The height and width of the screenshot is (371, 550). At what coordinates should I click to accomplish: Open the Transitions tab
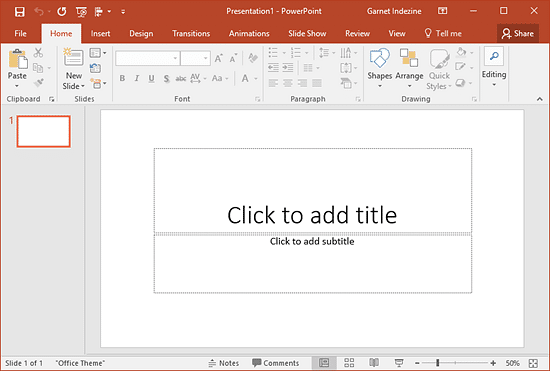pos(191,34)
